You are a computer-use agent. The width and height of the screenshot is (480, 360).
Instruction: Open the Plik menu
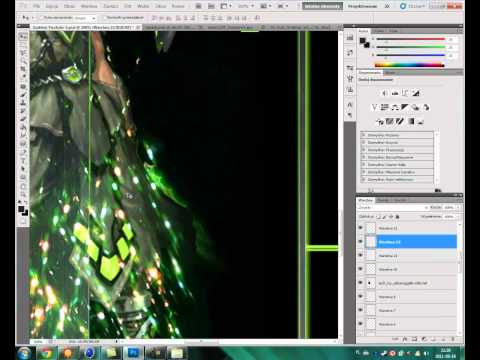pos(36,6)
